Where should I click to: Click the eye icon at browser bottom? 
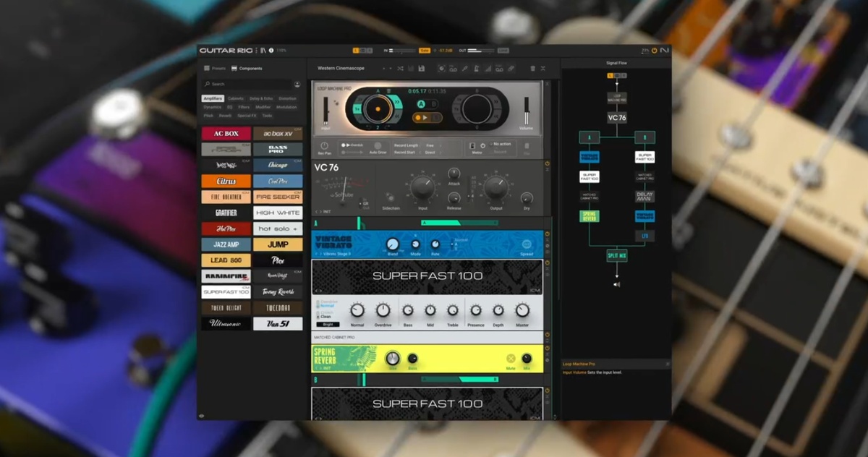[x=202, y=416]
